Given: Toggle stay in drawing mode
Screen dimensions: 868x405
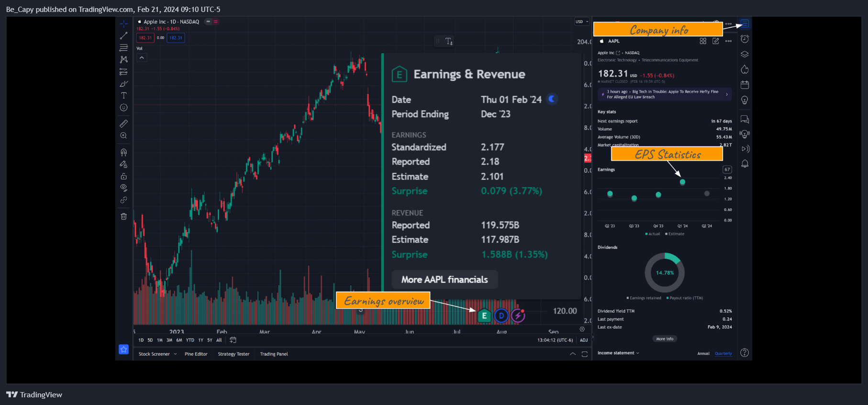Looking at the screenshot, I should click(x=123, y=164).
